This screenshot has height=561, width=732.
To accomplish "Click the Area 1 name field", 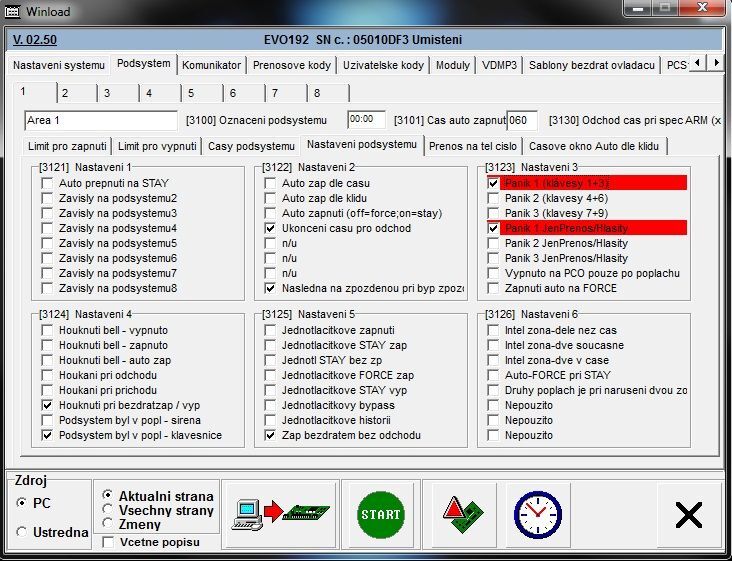I will [x=100, y=120].
